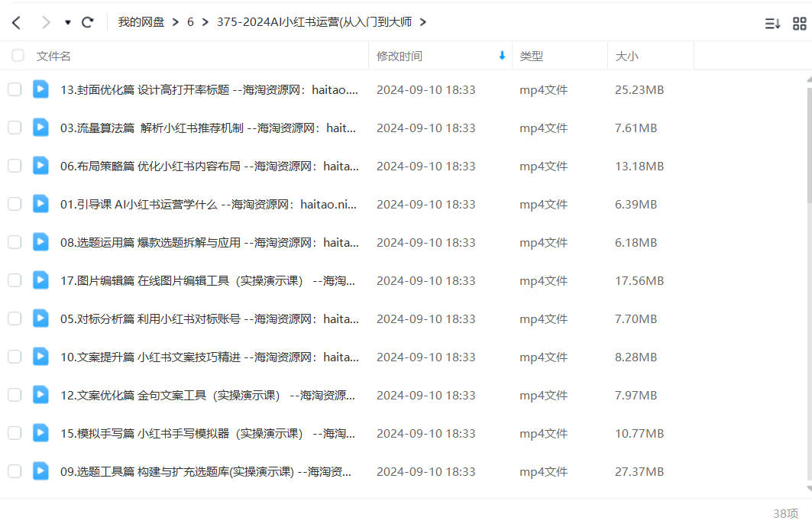Expand chevron after 375-2024AI小红书运营 breadcrumb
Image resolution: width=812 pixels, height=527 pixels.
point(423,22)
